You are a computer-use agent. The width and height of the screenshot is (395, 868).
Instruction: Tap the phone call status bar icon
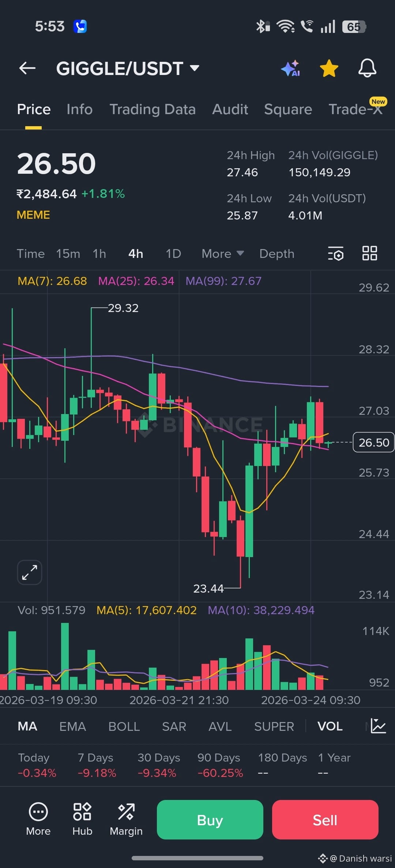point(80,26)
